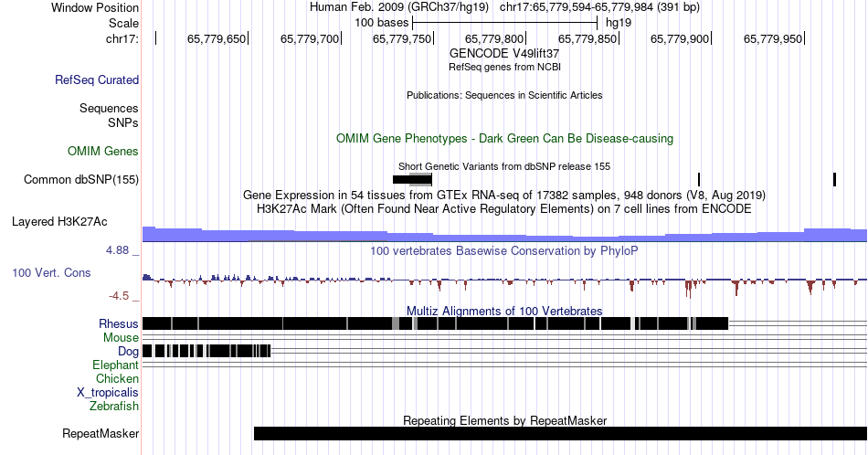Open the 100 Vert. Cons track label
The width and height of the screenshot is (868, 455).
click(x=51, y=272)
